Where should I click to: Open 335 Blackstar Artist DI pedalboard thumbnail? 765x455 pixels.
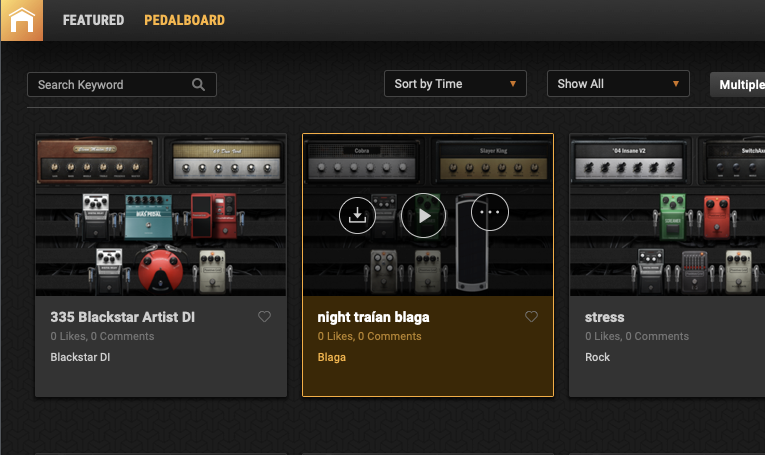[x=161, y=215]
